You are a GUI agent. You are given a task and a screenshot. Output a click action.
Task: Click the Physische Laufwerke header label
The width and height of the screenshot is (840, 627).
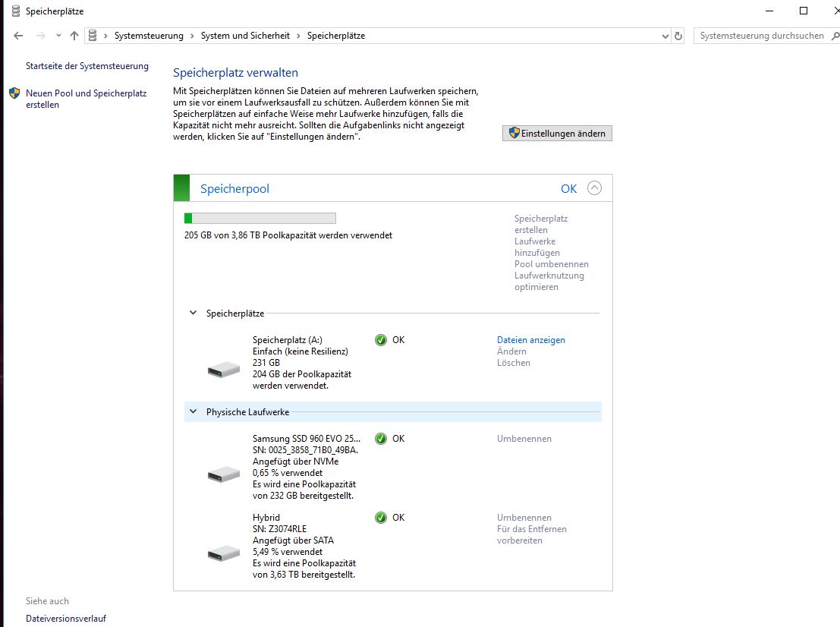247,412
